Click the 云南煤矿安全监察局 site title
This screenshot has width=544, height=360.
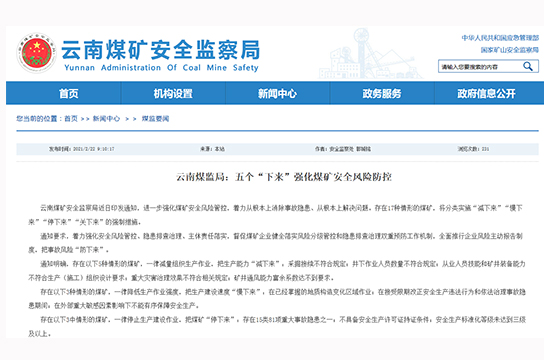click(x=160, y=50)
